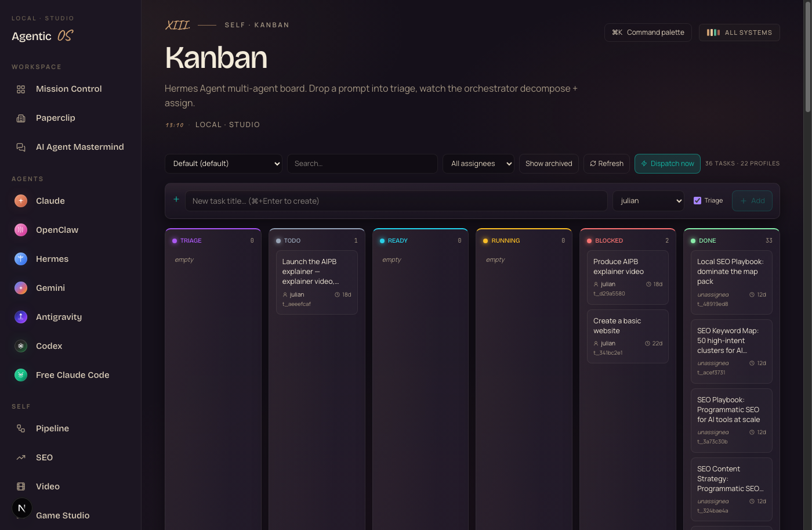812x530 pixels.
Task: Click the ALL SYSTEMS status button
Action: pyautogui.click(x=739, y=33)
